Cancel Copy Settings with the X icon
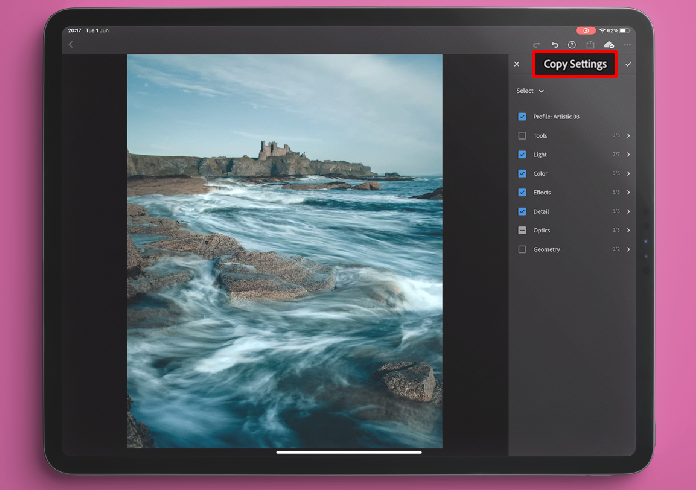Screen dimensions: 696x490 pyautogui.click(x=516, y=64)
